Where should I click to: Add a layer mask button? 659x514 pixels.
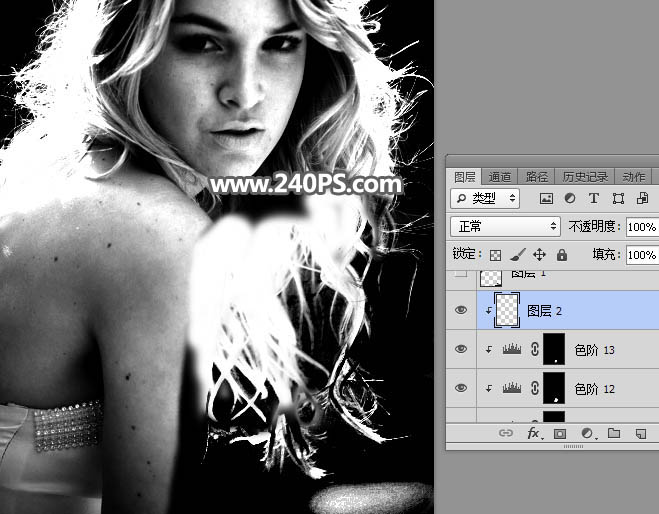559,433
